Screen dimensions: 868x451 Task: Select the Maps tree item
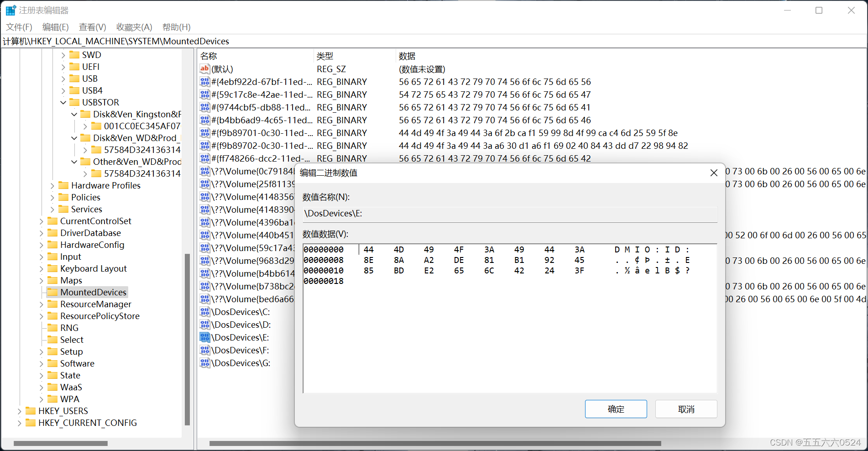pos(71,280)
